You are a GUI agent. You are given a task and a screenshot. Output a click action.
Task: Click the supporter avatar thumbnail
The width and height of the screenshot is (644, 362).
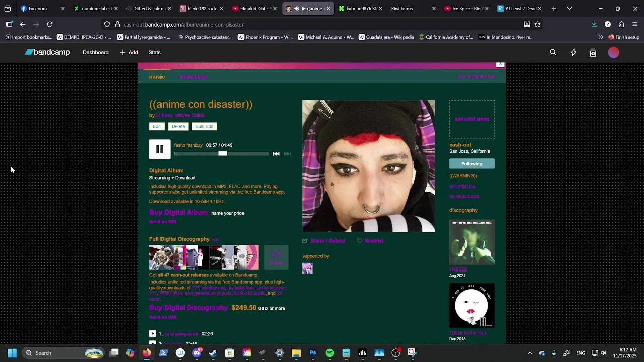307,268
